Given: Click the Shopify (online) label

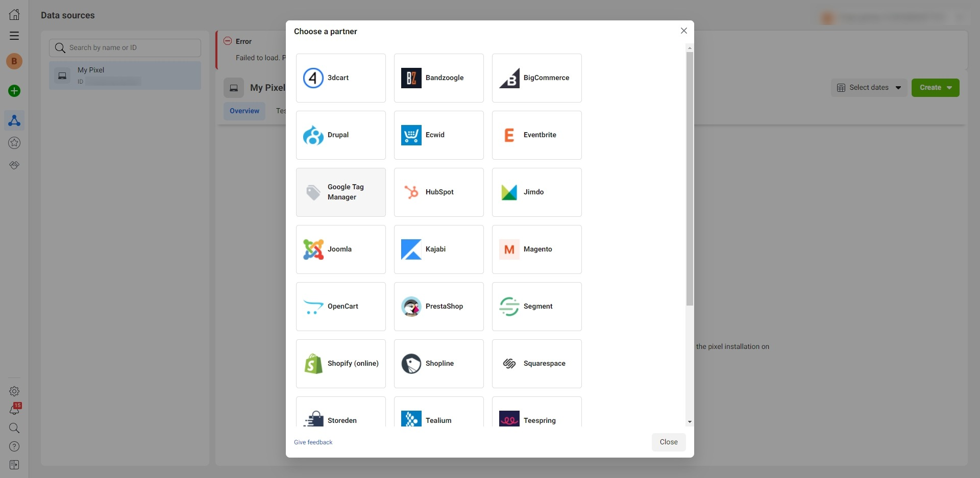Looking at the screenshot, I should 353,364.
